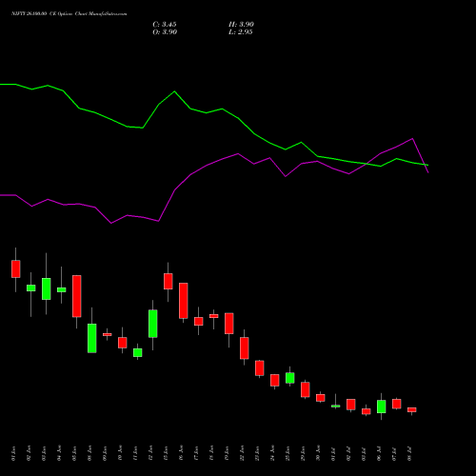Image resolution: width=476 pixels, height=476 pixels.
Task: Select the green candle for 06 Jul
Action: (x=382, y=407)
